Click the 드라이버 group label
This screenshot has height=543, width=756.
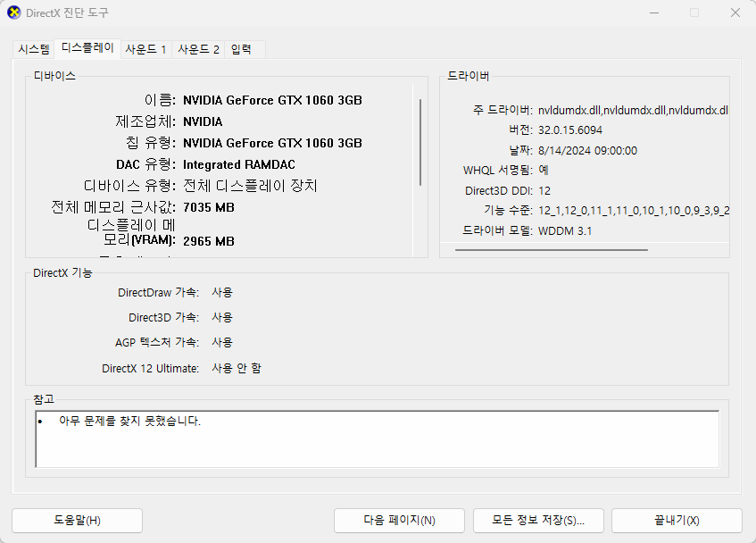(469, 76)
